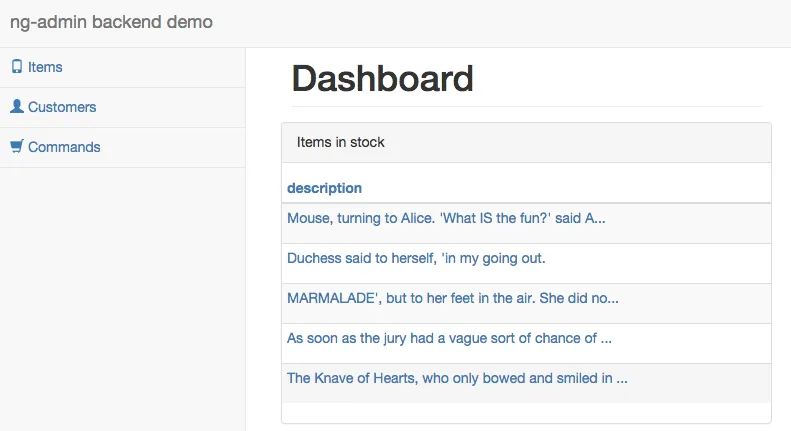The image size is (791, 431).
Task: Open the Items menu entry
Action: click(x=45, y=67)
